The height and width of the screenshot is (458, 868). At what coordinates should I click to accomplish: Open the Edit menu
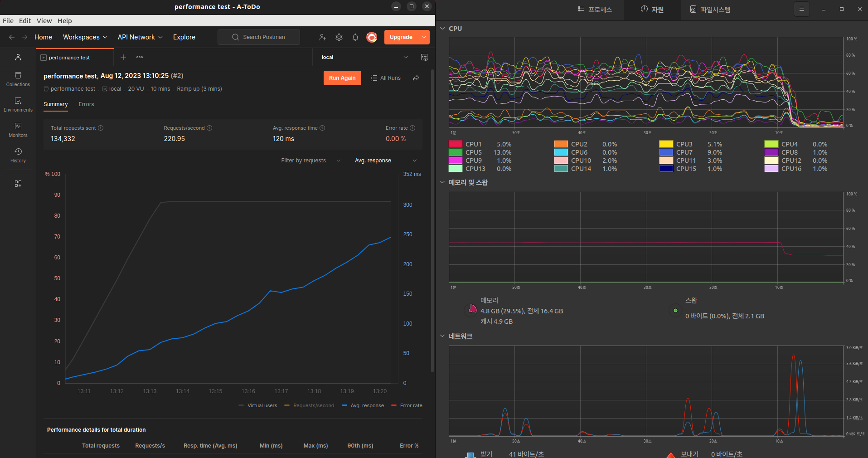tap(25, 21)
